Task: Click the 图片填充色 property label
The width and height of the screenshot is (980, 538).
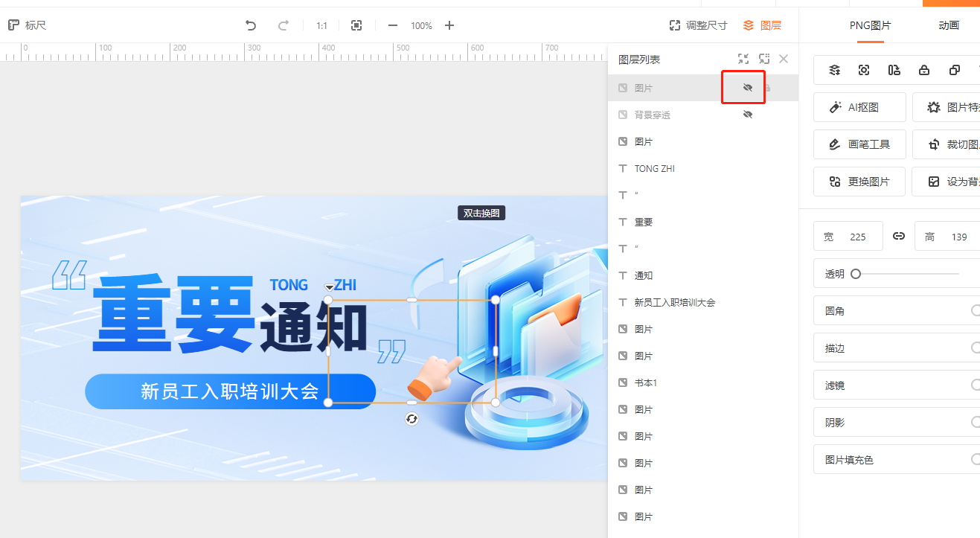Action: point(849,460)
